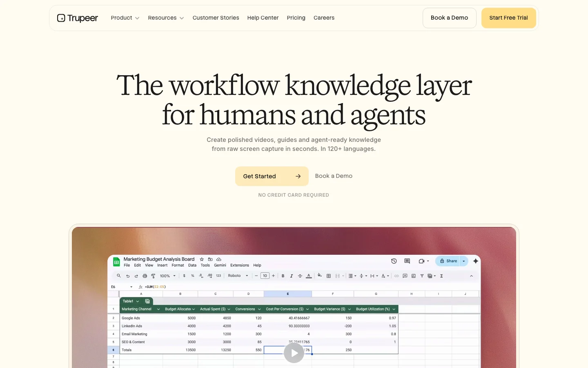This screenshot has width=588, height=368.
Task: Open version history clock icon
Action: (x=394, y=261)
